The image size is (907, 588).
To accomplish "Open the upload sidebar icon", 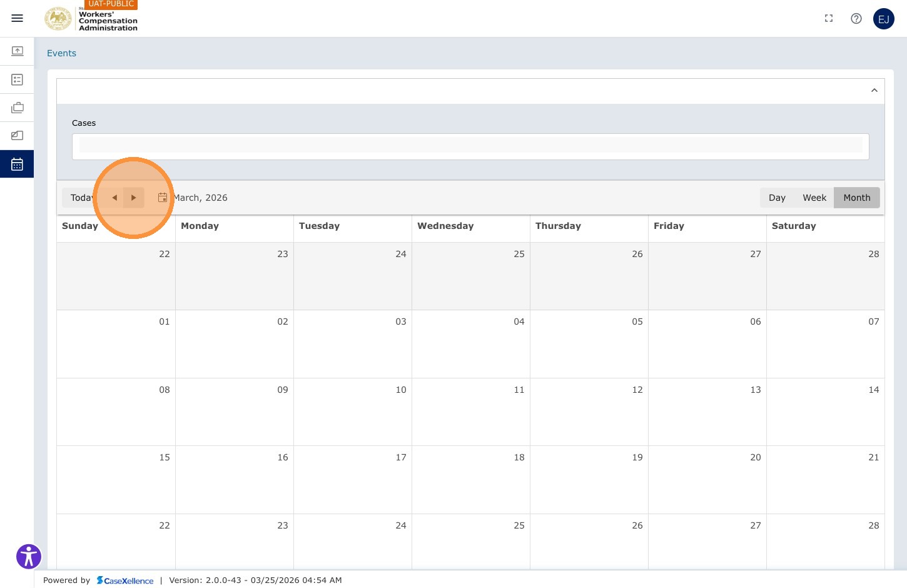I will 18,51.
